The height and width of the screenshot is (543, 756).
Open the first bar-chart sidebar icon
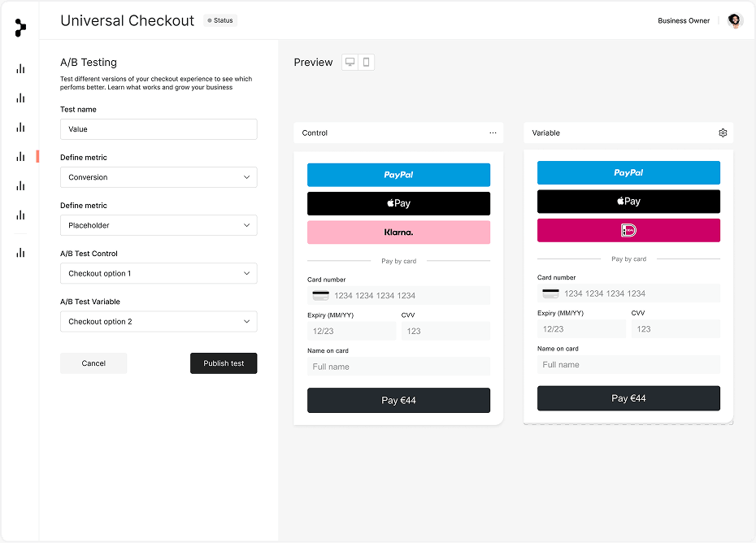point(20,69)
